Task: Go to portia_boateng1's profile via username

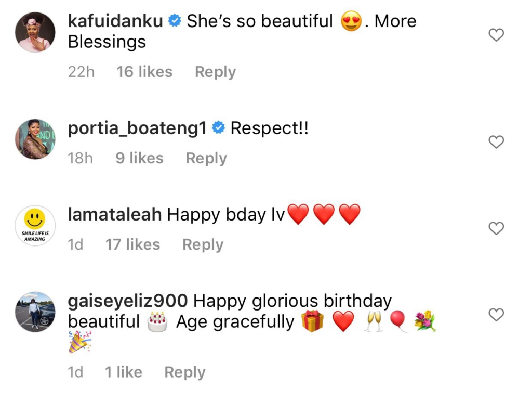Action: click(137, 128)
